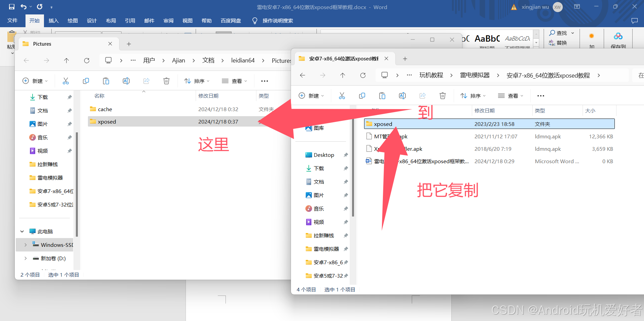644x321 pixels.
Task: Copy selection in xposed tutorial window toolbar
Action: coord(362,96)
